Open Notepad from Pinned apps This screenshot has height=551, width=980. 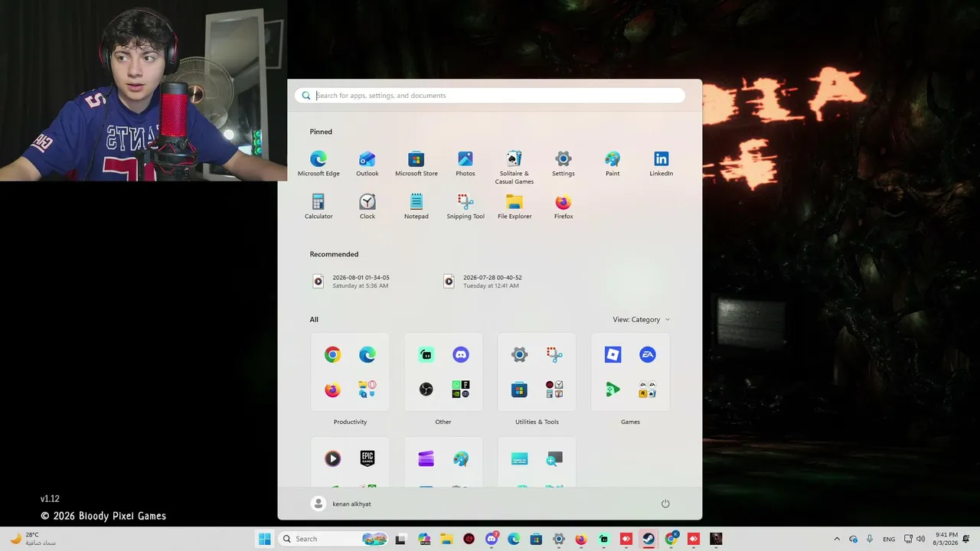click(x=416, y=207)
